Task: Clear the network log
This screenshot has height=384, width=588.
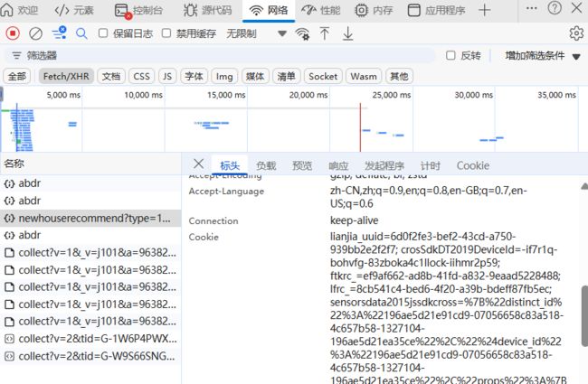Action: tap(35, 33)
